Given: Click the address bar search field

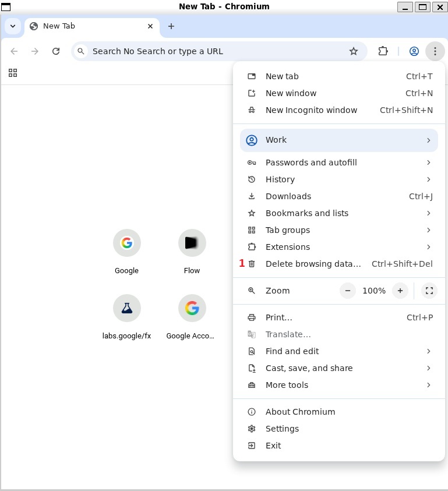Looking at the screenshot, I should [216, 51].
